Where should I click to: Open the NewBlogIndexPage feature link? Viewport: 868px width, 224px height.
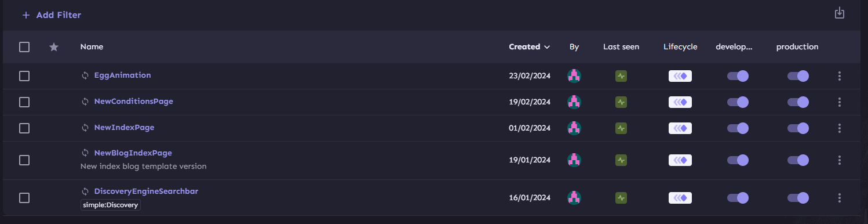point(133,153)
